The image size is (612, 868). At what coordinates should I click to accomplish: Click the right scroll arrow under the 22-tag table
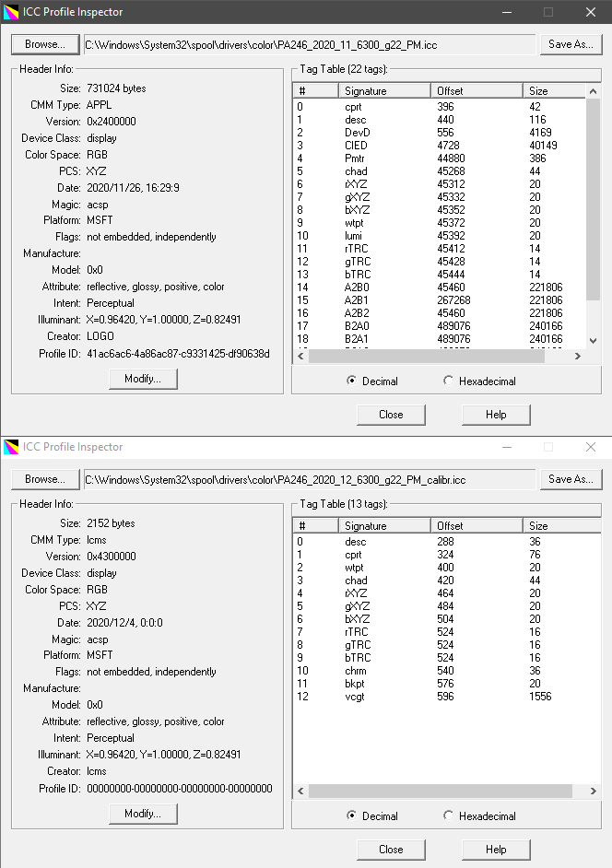(x=577, y=356)
